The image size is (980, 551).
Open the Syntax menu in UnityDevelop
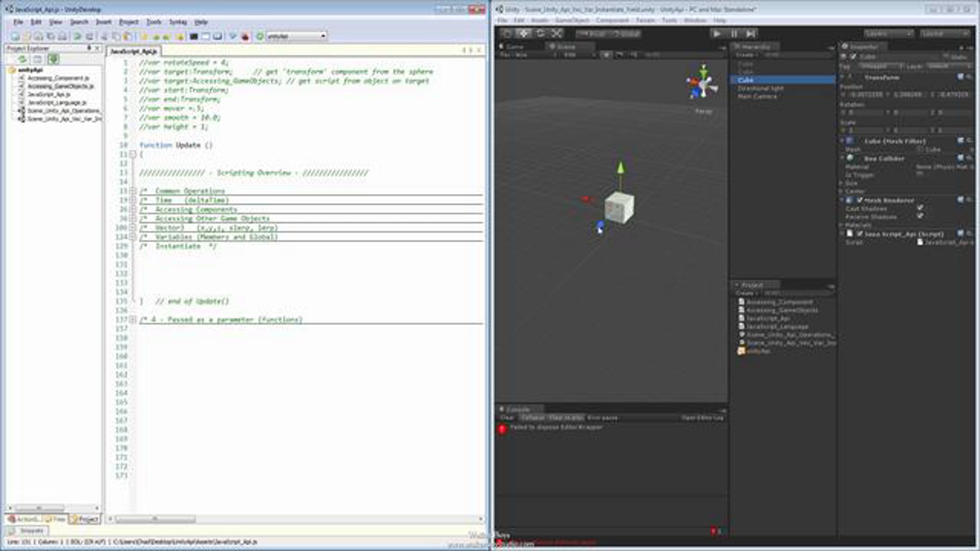pos(178,22)
